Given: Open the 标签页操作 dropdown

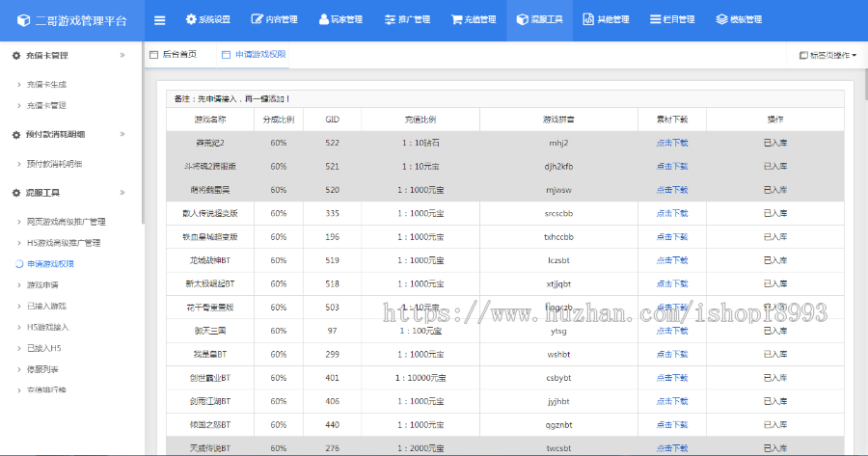Looking at the screenshot, I should pos(827,56).
